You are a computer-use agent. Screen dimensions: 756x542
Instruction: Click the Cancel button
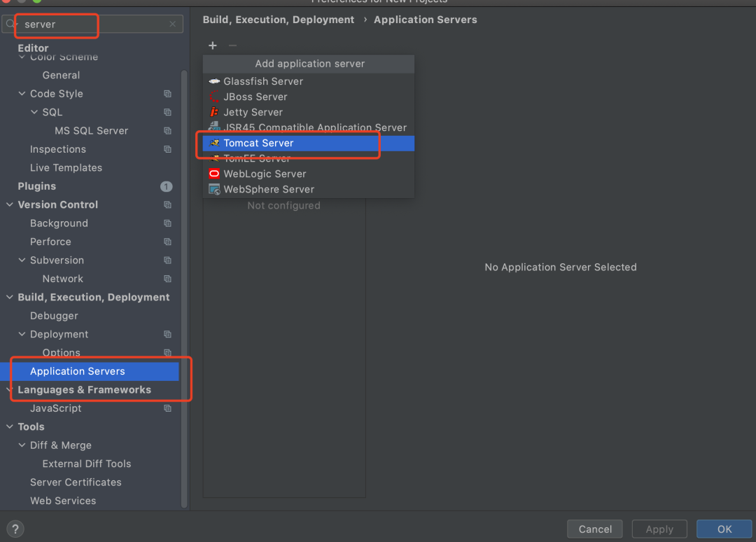[595, 529]
